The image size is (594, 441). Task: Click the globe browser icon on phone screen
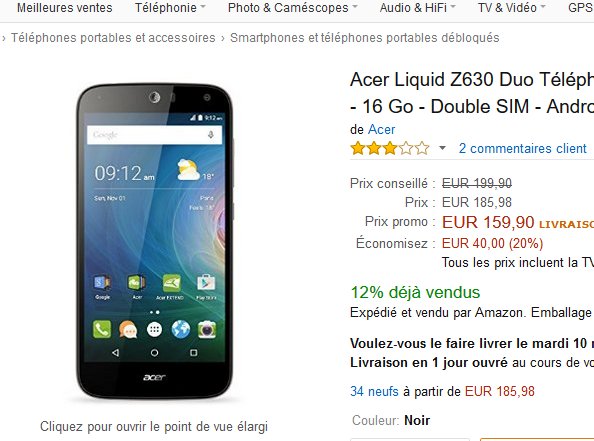pos(181,329)
